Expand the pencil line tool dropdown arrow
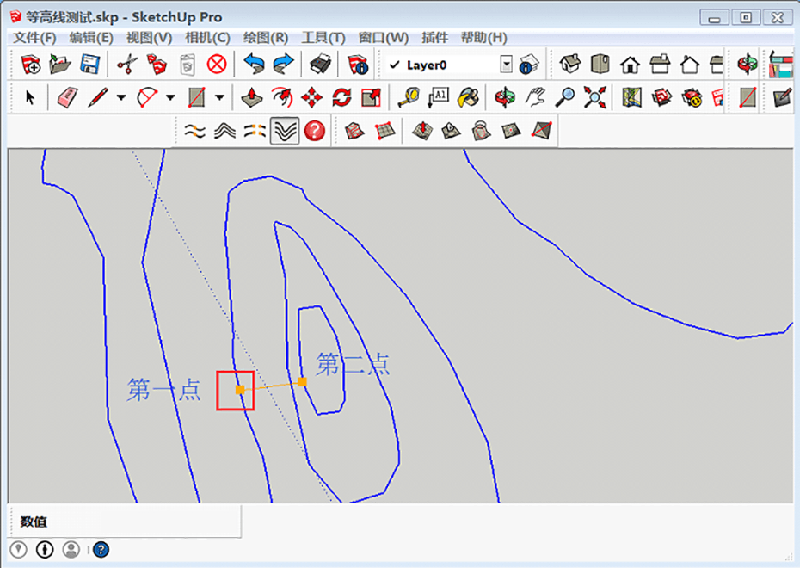The width and height of the screenshot is (800, 568). point(121,98)
